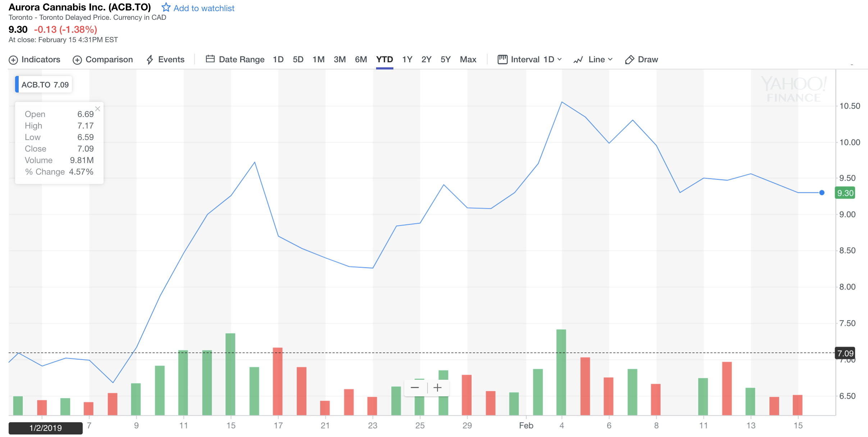Click the blue ACB.TO series color swatch

click(x=17, y=85)
